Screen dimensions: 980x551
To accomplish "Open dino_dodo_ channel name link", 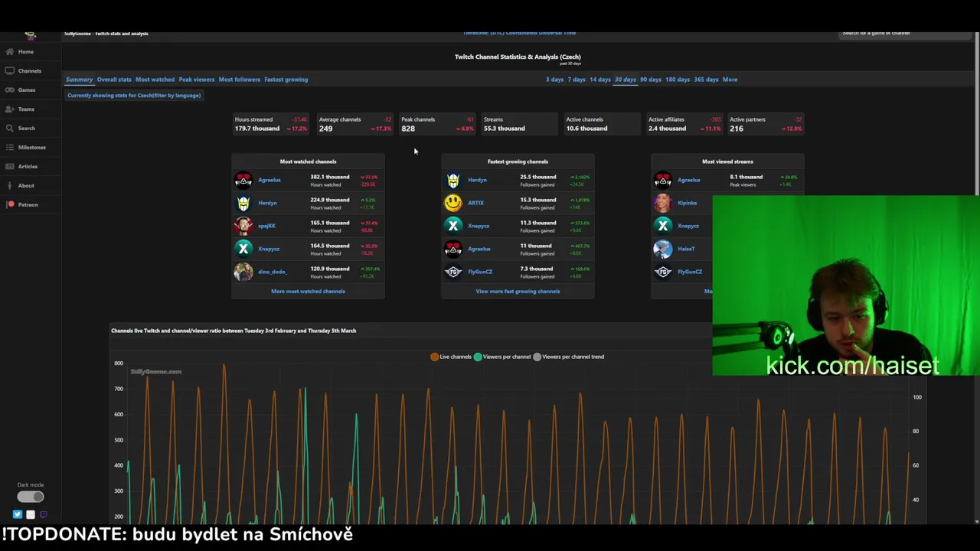I will pyautogui.click(x=272, y=272).
